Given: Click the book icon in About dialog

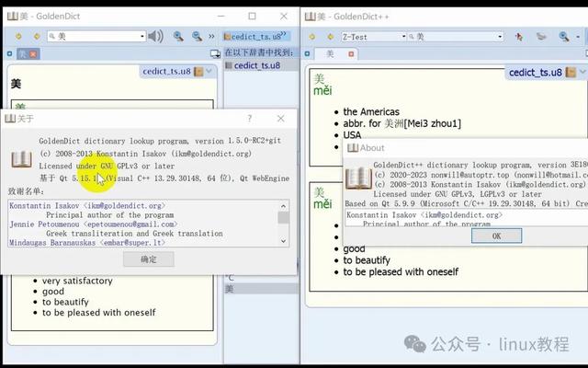Looking at the screenshot, I should point(358,178).
